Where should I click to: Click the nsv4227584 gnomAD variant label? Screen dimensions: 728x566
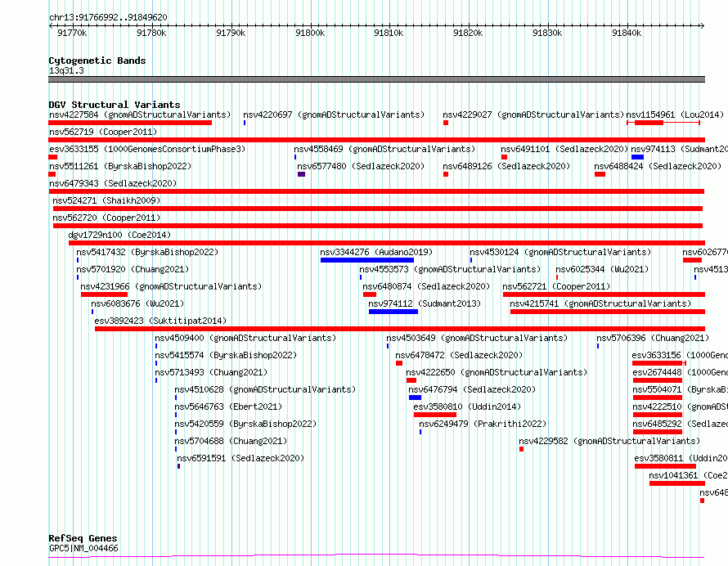[x=140, y=115]
